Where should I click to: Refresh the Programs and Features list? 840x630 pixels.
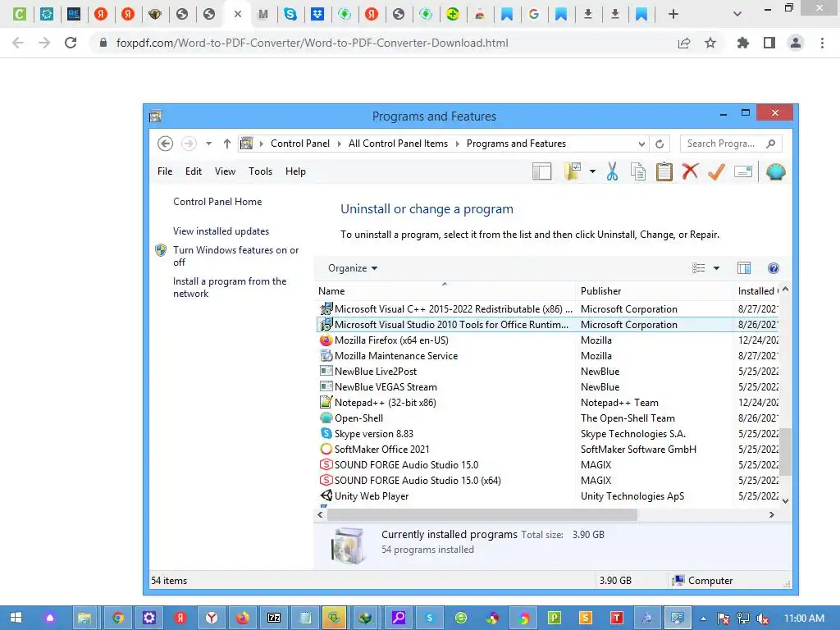coord(660,144)
